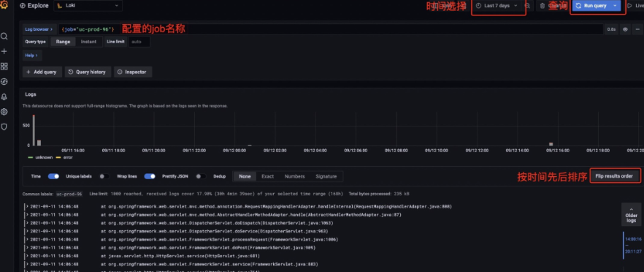Open the Explore compass icon in sidebar
Screen dimensions: 644x272
[4, 81]
